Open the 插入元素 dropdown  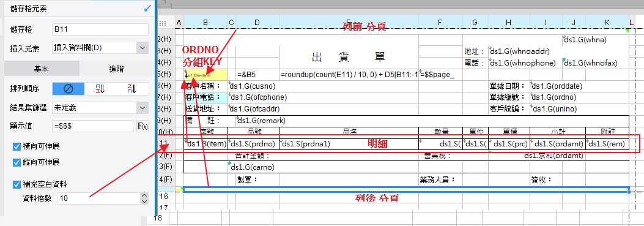point(100,48)
